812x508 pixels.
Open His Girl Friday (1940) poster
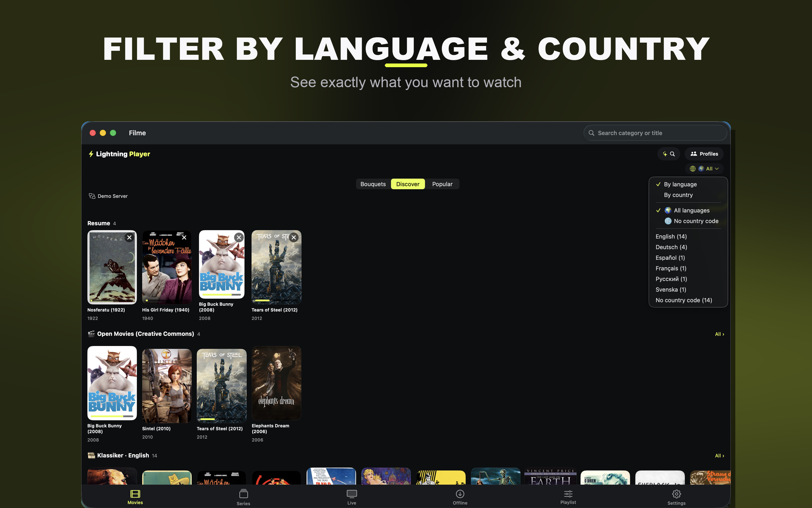coord(167,267)
